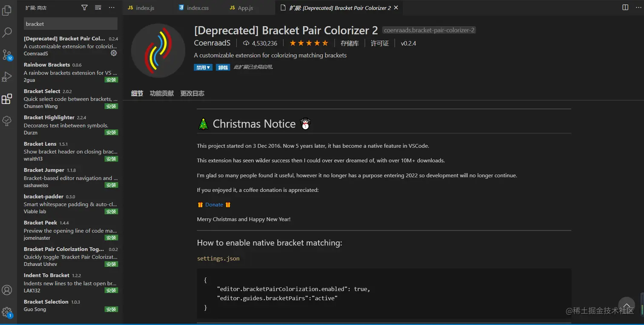Click the CoenraadS publisher name
Screen dimensions: 644x325
pos(212,43)
